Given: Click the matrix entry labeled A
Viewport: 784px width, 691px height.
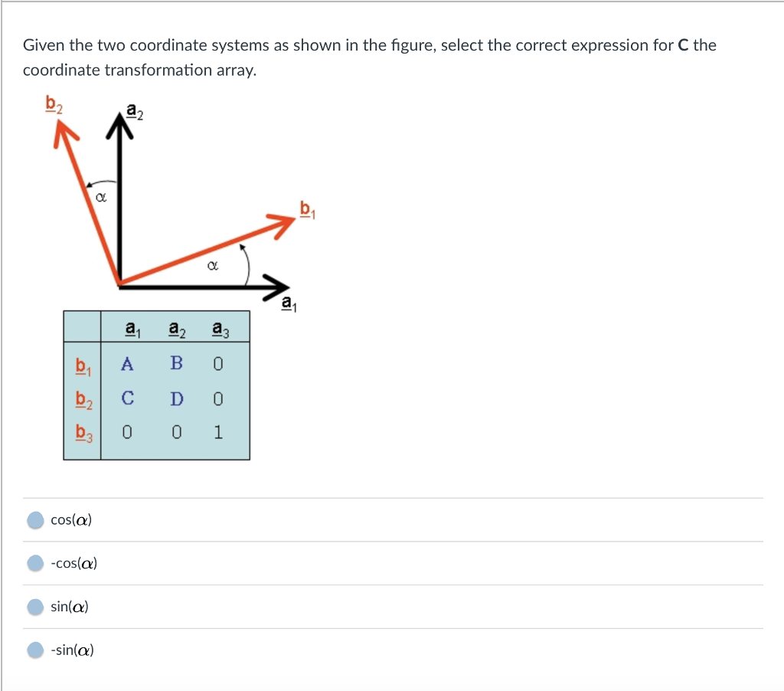Looking at the screenshot, I should (x=126, y=363).
